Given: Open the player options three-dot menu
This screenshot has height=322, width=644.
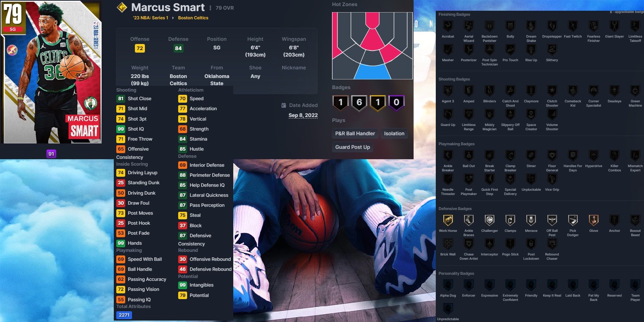Looking at the screenshot, I should [210, 8].
